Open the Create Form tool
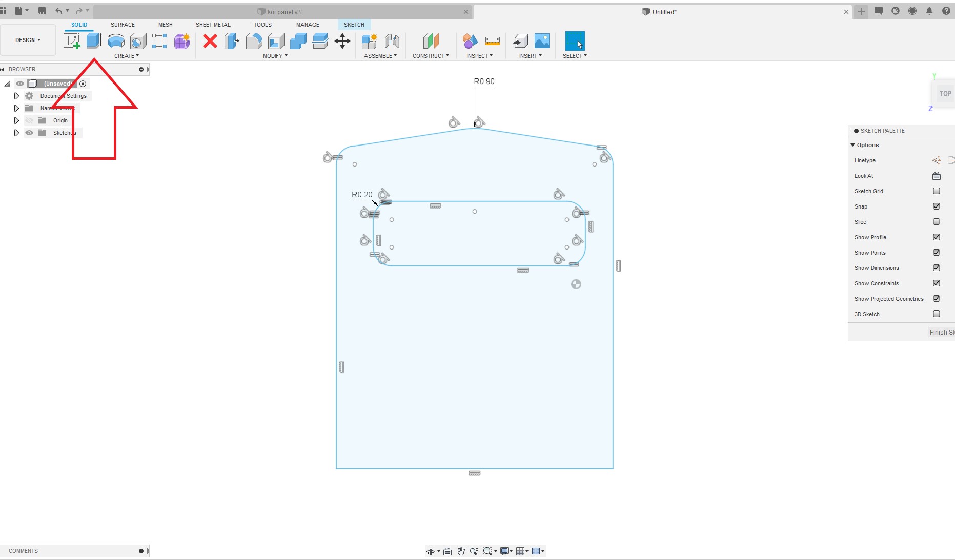Image resolution: width=955 pixels, height=560 pixels. point(182,41)
